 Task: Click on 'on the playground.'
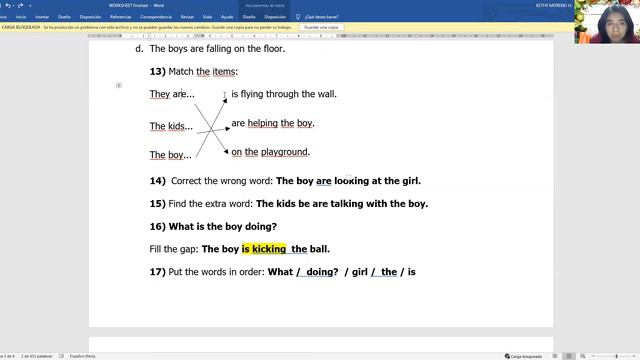point(271,152)
